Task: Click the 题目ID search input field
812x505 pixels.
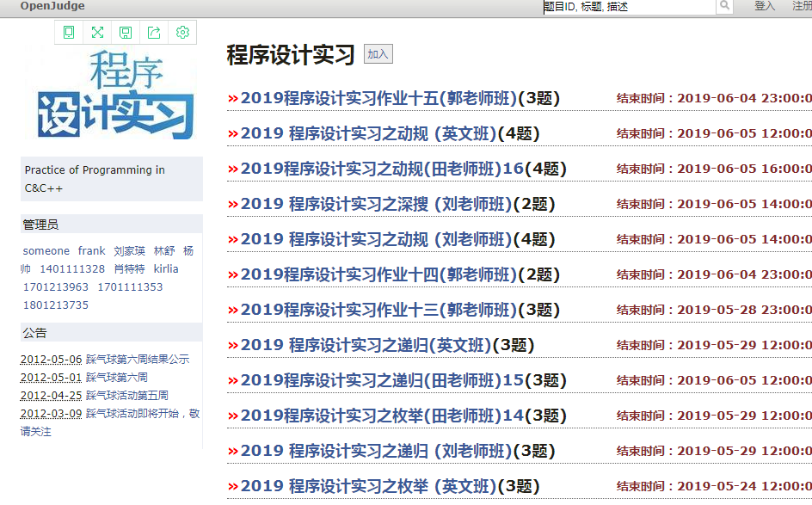Action: [628, 6]
